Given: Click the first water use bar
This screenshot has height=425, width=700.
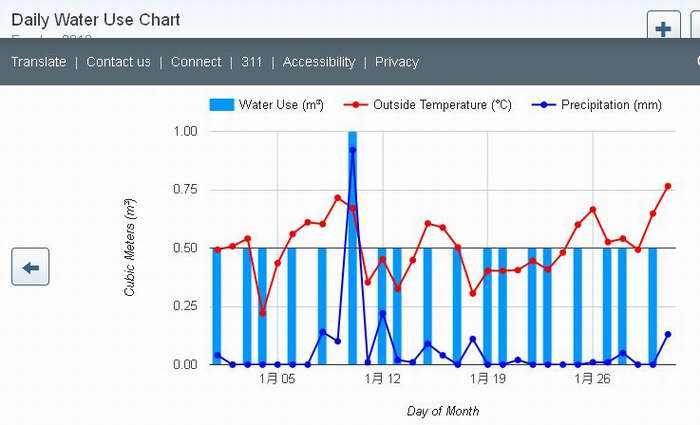Looking at the screenshot, I should pyautogui.click(x=217, y=306).
